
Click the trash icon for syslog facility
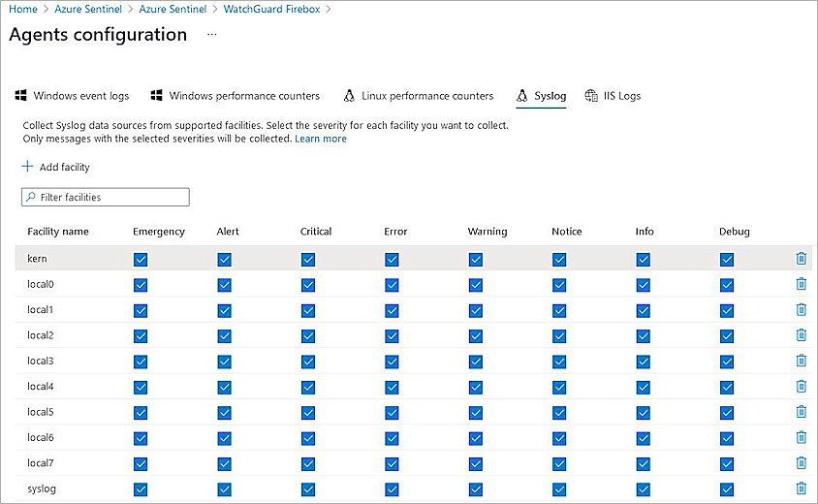click(x=801, y=488)
